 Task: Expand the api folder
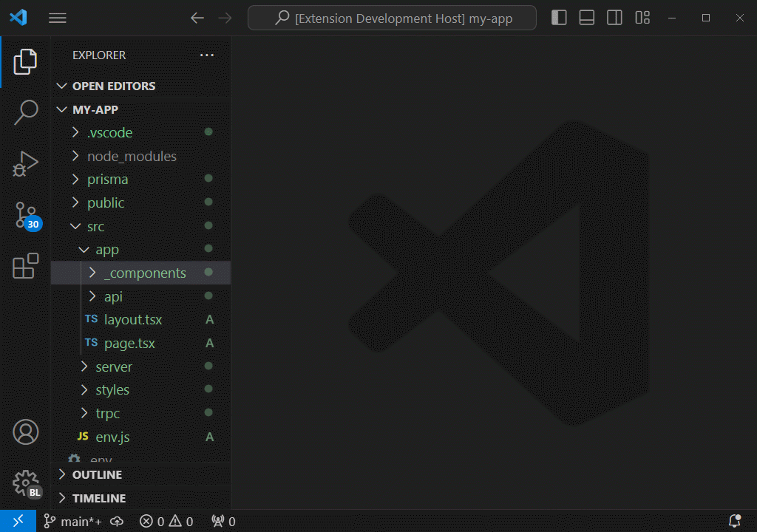141,296
